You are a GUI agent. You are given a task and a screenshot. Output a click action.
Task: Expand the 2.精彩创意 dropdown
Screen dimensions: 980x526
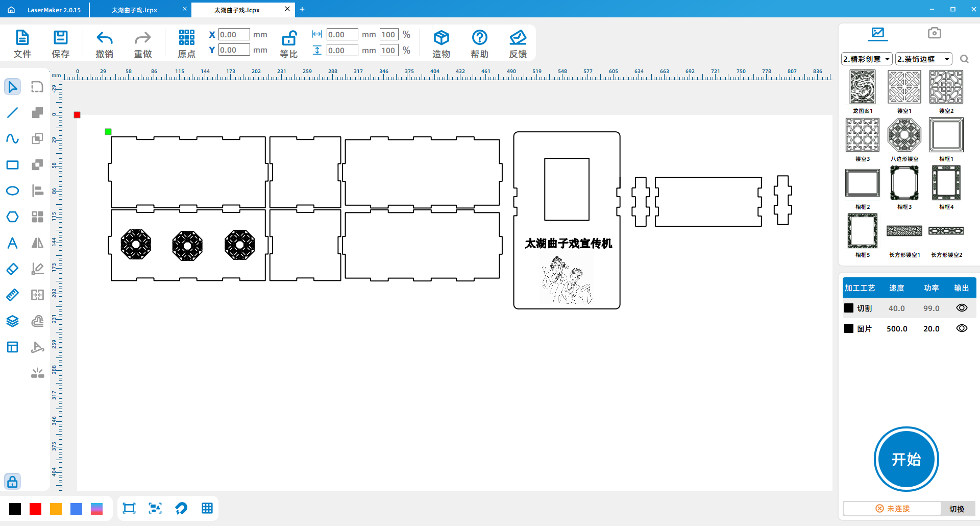coord(867,59)
